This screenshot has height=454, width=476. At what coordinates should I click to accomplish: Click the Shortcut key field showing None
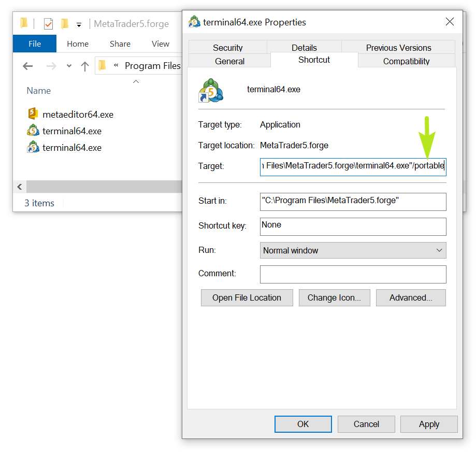(x=353, y=226)
